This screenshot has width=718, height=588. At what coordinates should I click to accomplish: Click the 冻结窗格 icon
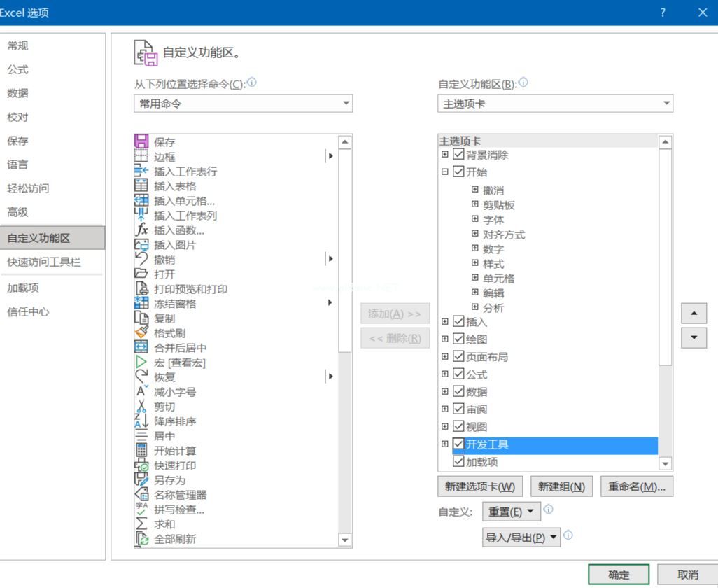click(141, 302)
